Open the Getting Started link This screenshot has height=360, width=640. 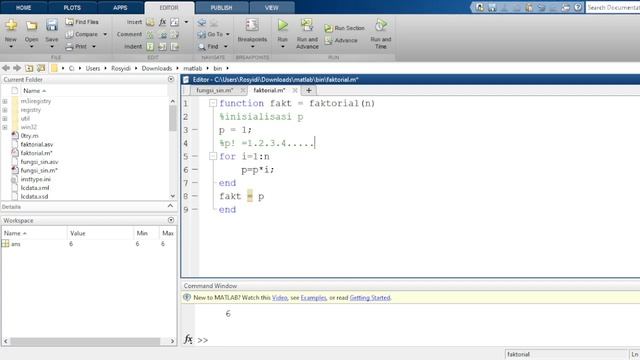pyautogui.click(x=370, y=298)
